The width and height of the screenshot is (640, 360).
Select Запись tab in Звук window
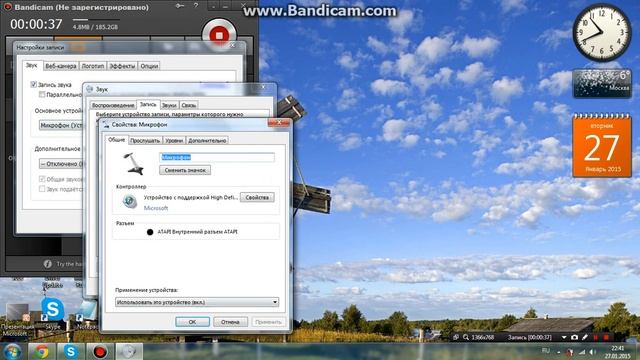(148, 104)
